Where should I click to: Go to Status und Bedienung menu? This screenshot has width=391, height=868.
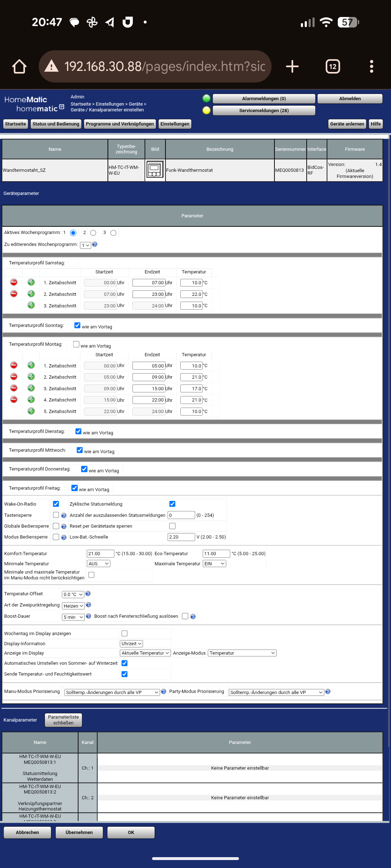pos(56,124)
